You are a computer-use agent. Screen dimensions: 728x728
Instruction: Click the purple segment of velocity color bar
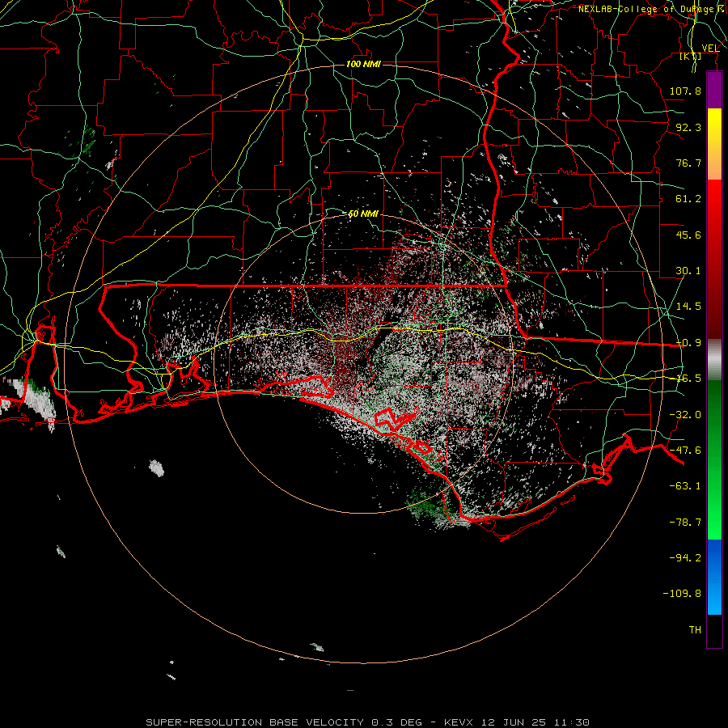tap(714, 90)
